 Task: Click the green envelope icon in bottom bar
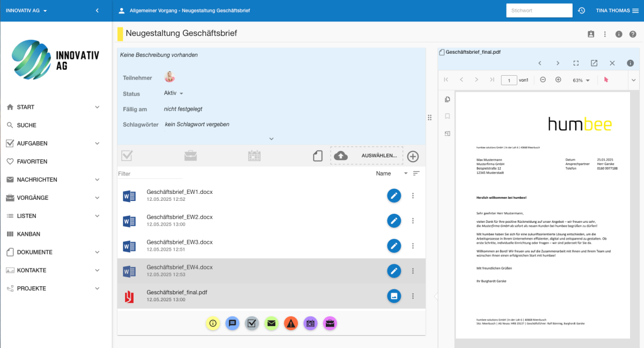pos(271,323)
